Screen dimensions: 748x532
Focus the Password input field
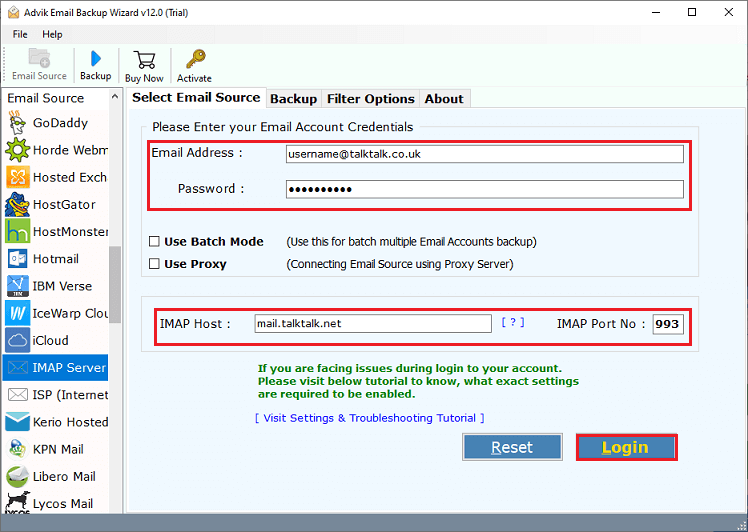click(x=485, y=189)
